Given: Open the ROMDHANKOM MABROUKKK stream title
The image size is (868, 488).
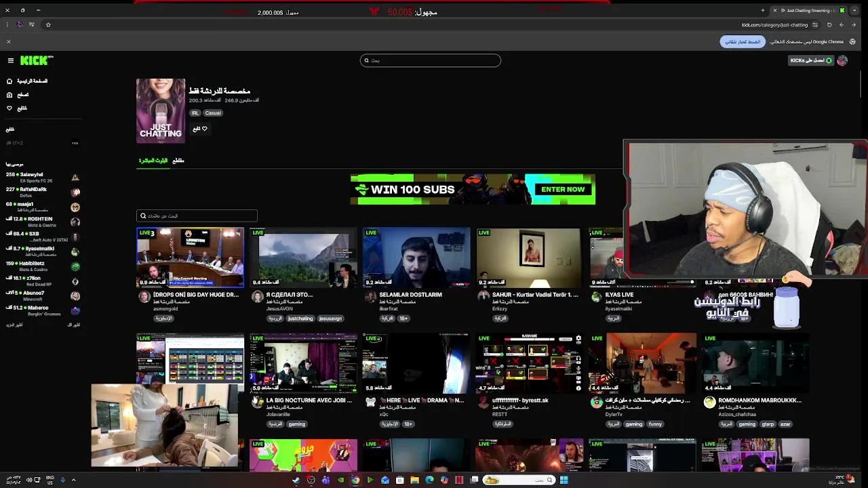Looking at the screenshot, I should pyautogui.click(x=759, y=401).
